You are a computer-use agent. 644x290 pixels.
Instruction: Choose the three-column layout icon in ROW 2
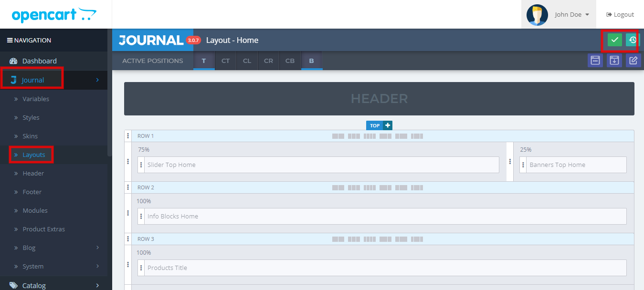tap(354, 187)
